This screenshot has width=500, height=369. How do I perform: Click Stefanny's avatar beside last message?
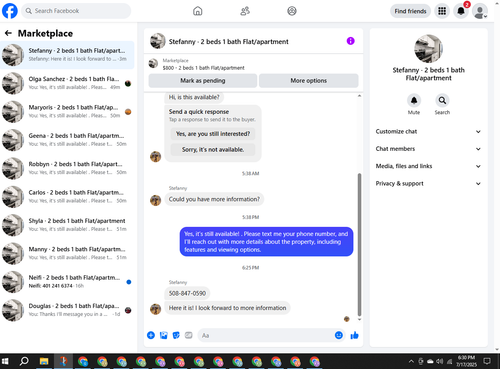[x=155, y=309]
